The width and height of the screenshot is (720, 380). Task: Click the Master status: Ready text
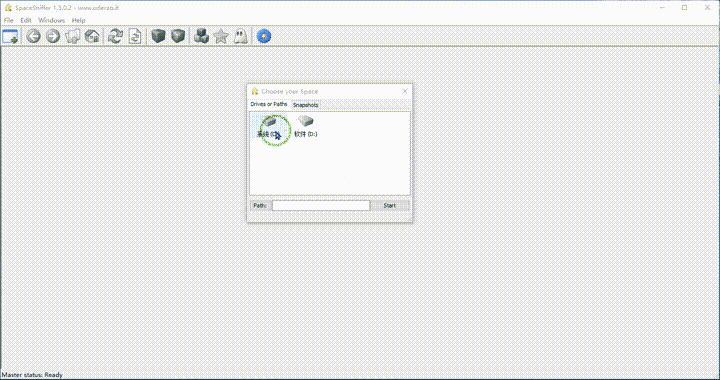pos(32,375)
